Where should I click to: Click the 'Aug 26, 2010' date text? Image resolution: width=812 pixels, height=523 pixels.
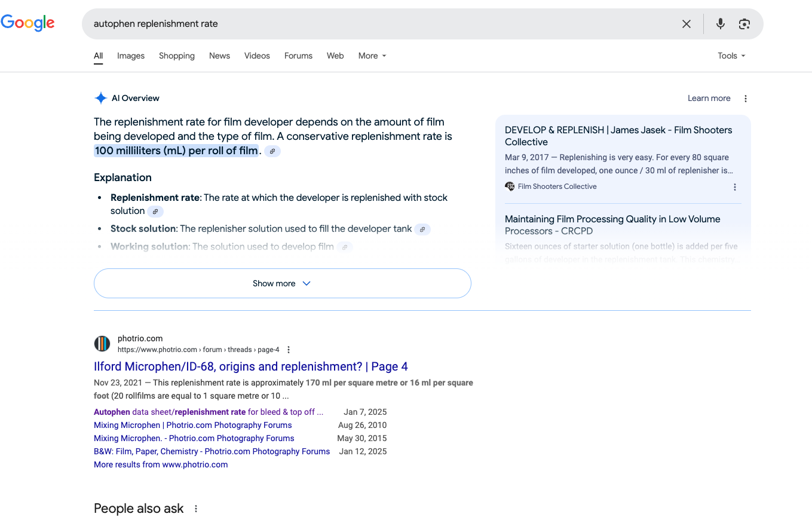(x=362, y=425)
